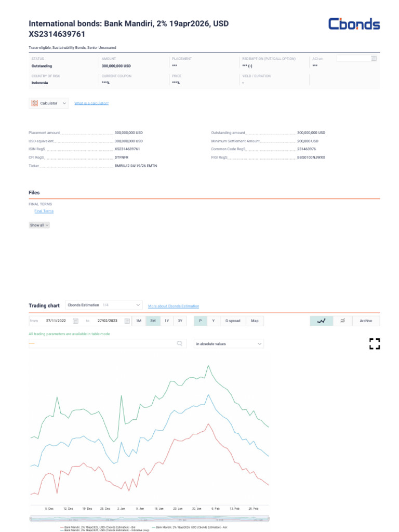This screenshot has height=532, width=399.
Task: Open the Cbonds Estimation source dropdown
Action: click(x=104, y=305)
